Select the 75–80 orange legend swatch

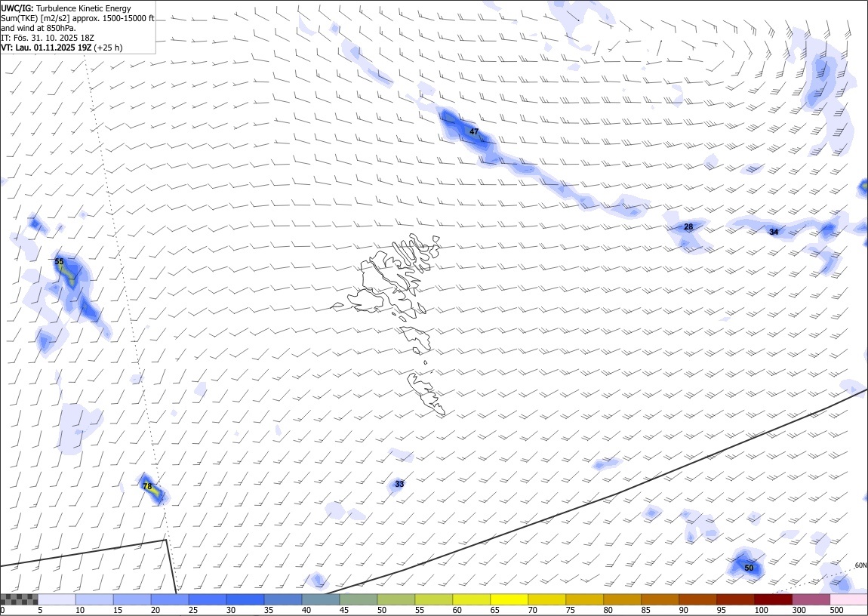(585, 599)
